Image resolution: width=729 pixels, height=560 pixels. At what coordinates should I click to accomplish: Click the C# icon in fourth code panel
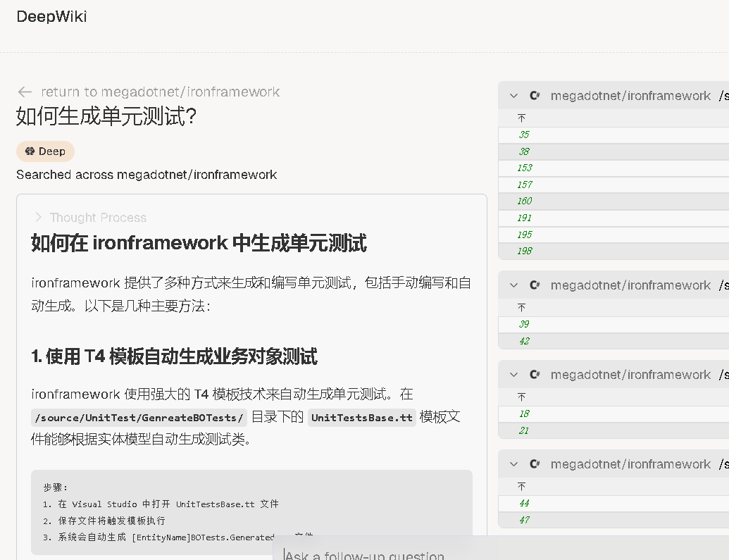(x=535, y=463)
